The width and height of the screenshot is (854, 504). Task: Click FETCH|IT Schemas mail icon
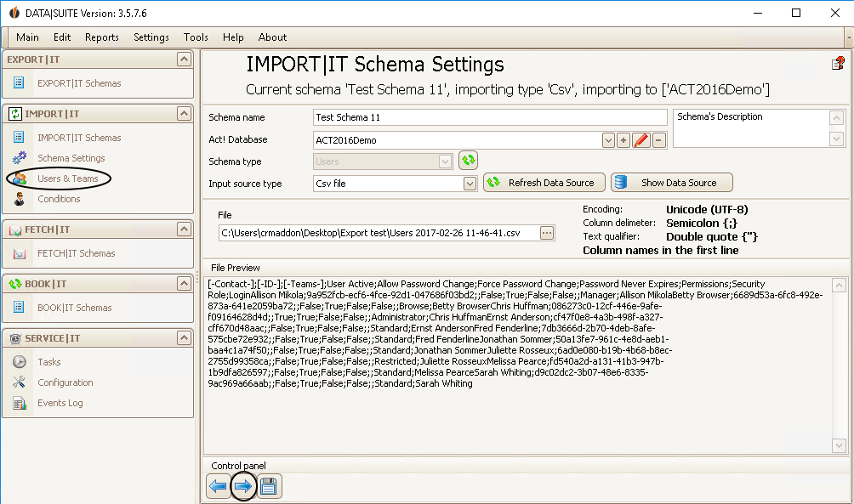[19, 253]
